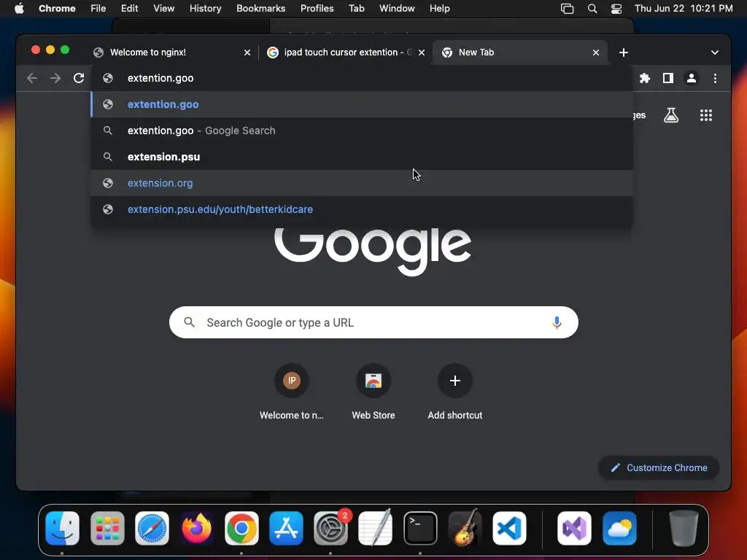Choose extention.goo - Google Search suggestion
The width and height of the screenshot is (747, 560).
pos(362,131)
